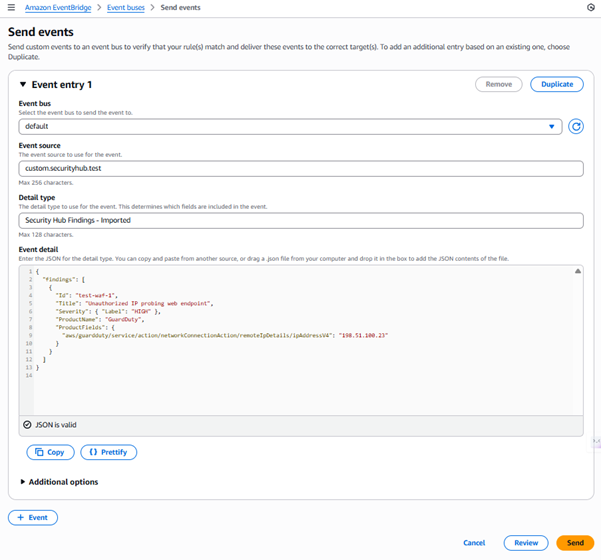Screen dimensions: 601x560
Task: Copy the event detail JSON
Action: [x=50, y=452]
